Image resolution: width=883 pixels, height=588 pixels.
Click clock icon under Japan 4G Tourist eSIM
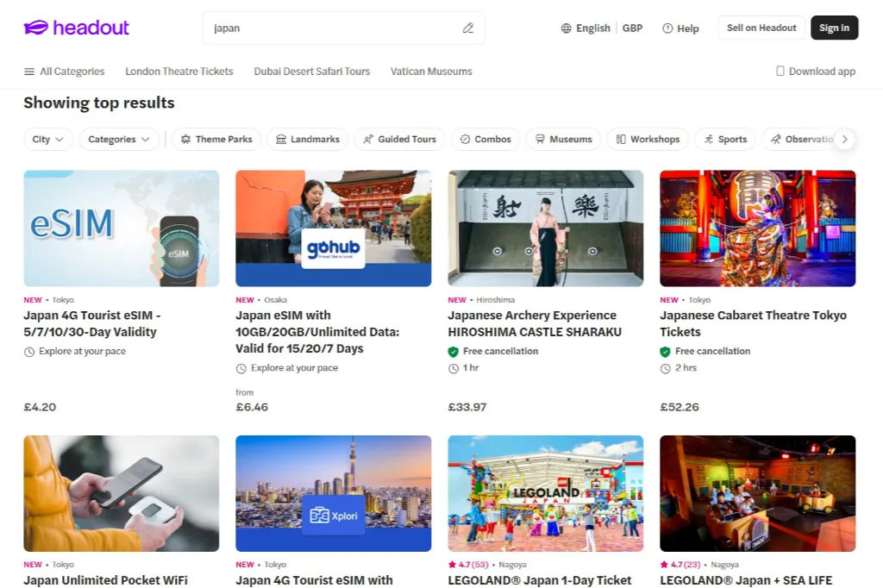29,352
